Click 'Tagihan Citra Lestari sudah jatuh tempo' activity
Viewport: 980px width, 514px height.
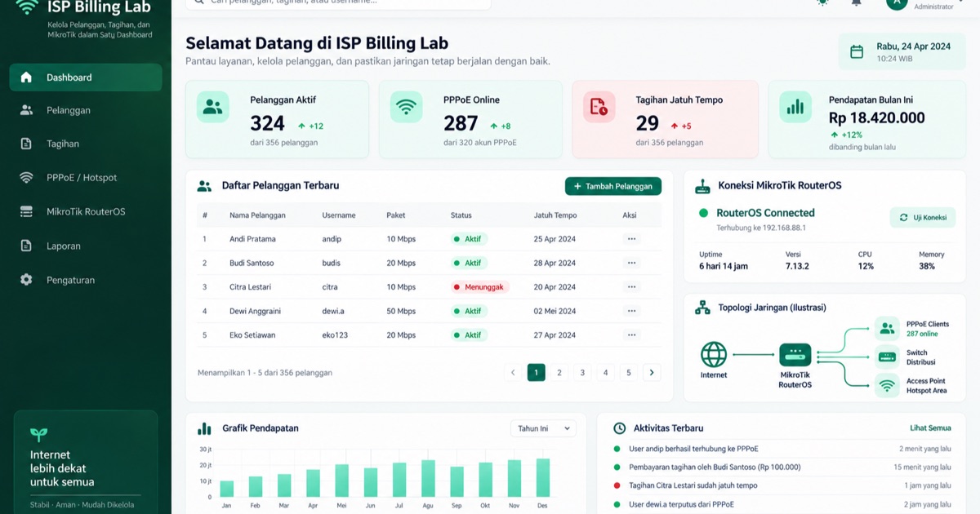tap(693, 485)
